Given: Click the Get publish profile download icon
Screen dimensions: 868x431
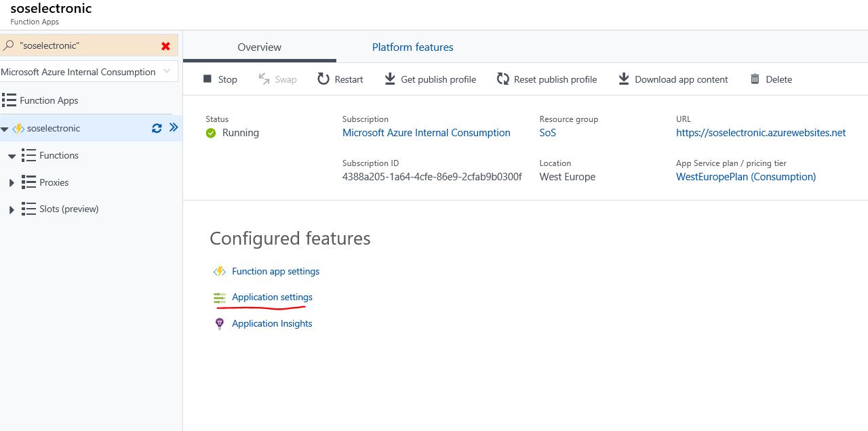Looking at the screenshot, I should click(390, 79).
